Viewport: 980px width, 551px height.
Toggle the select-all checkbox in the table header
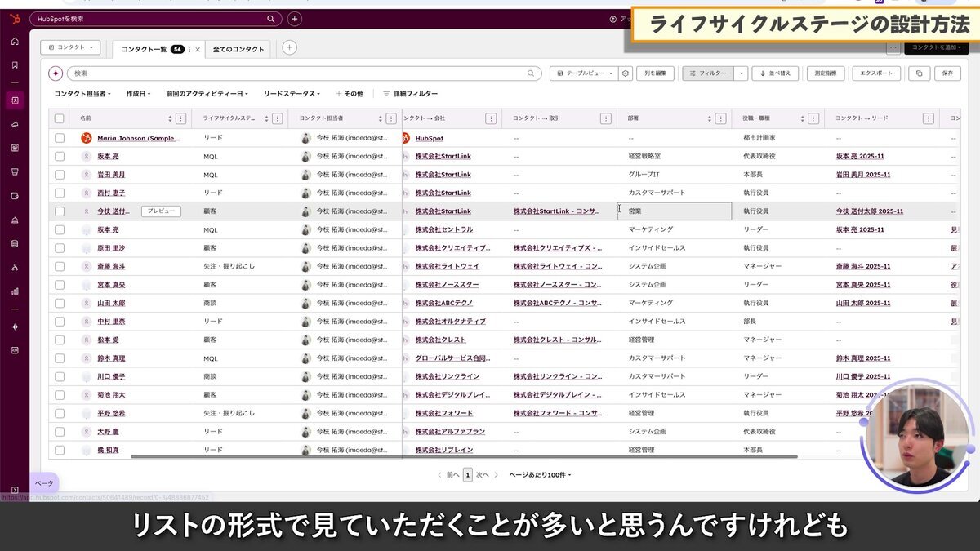(x=60, y=118)
